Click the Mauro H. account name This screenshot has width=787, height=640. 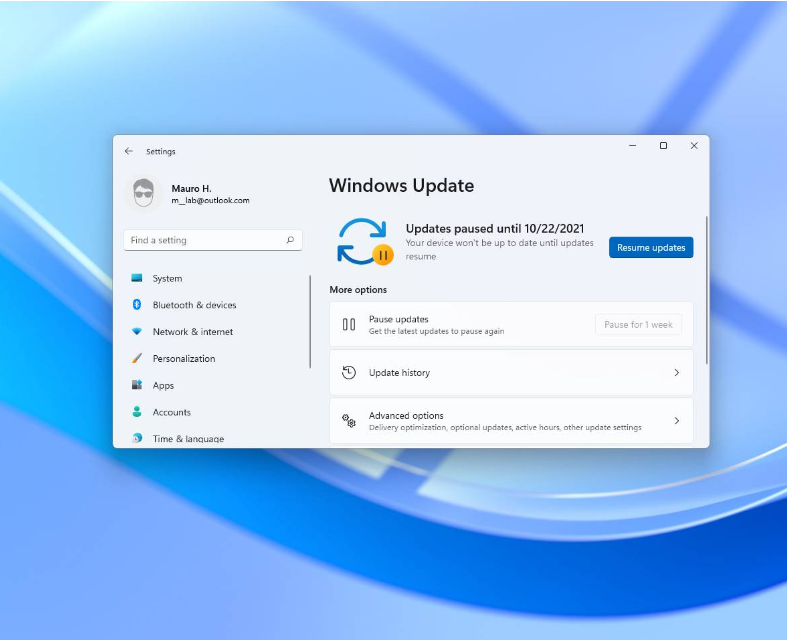click(191, 189)
